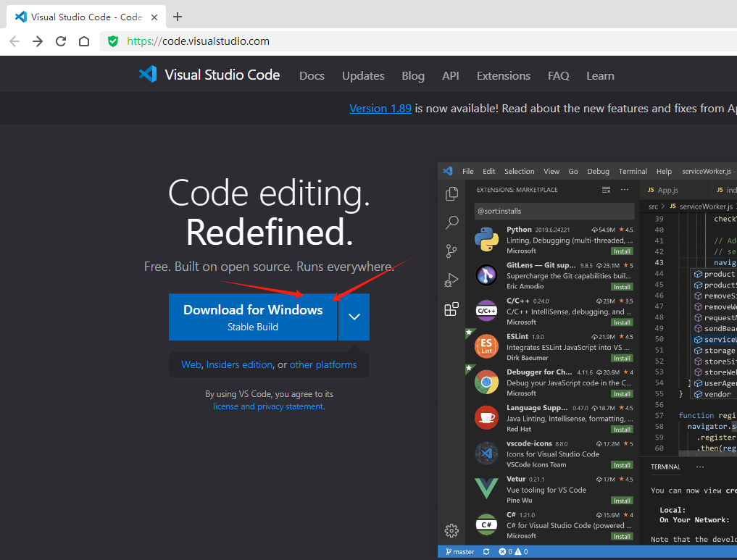Open the API navigation link
This screenshot has height=560, width=737.
click(450, 75)
